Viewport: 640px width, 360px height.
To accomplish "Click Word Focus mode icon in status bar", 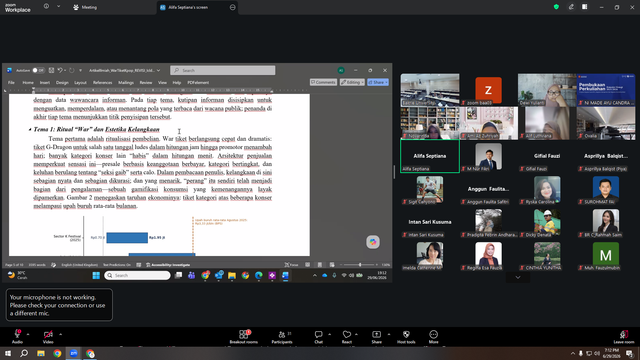I will pos(291,265).
